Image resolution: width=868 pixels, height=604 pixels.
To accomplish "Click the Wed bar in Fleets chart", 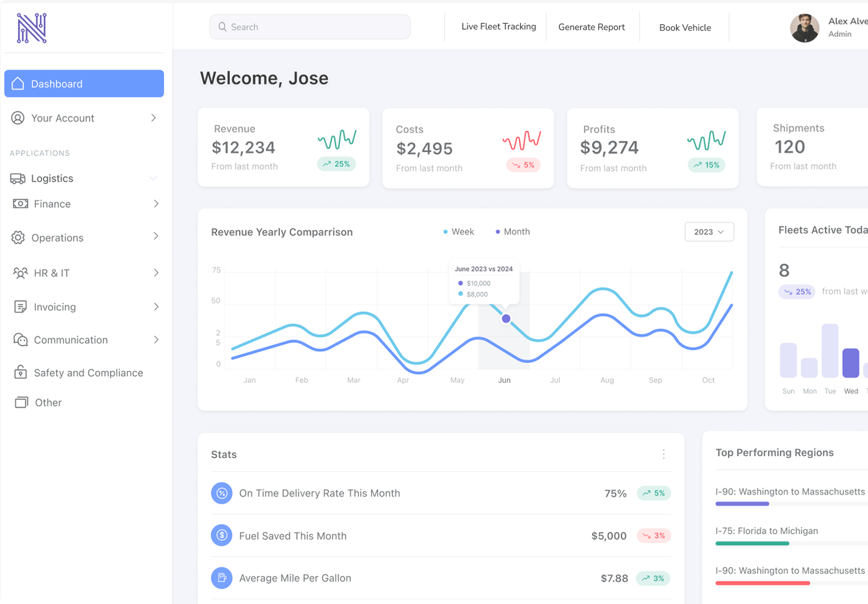I will [851, 363].
